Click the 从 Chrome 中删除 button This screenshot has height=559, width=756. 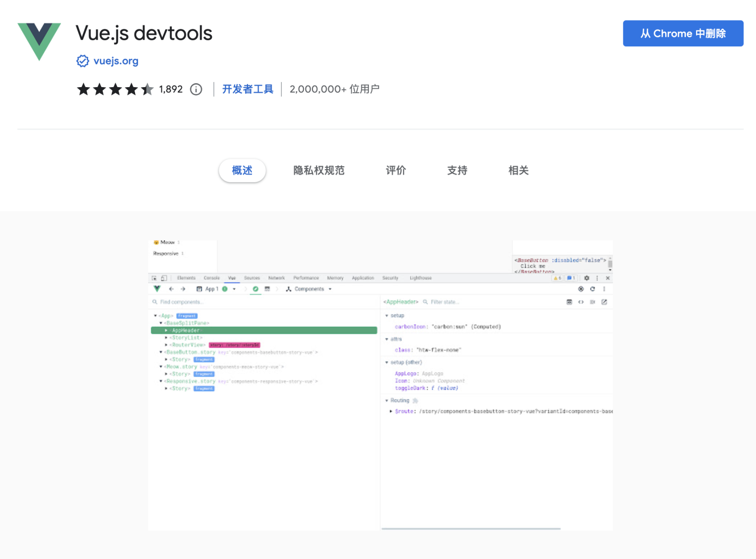[x=683, y=33]
